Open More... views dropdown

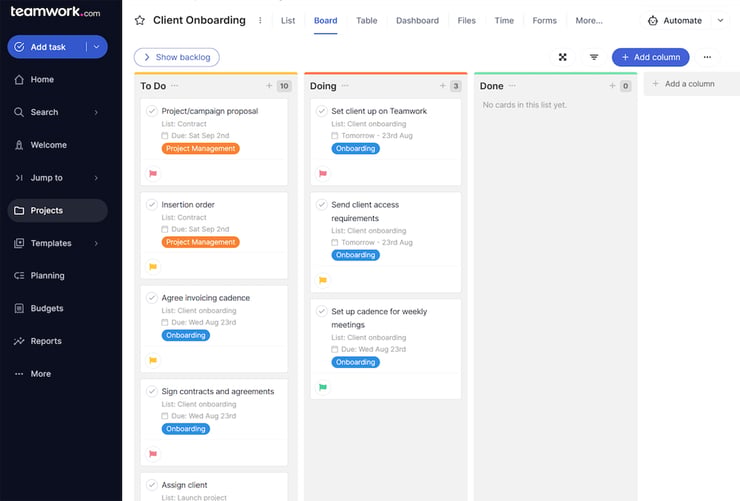point(589,20)
